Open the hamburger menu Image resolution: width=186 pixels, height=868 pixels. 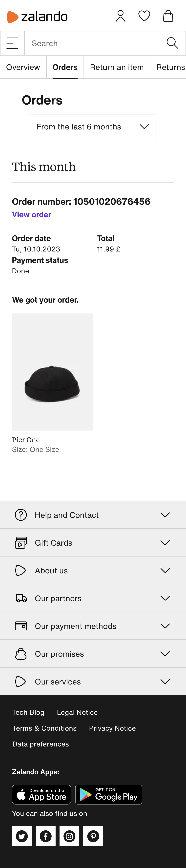(x=12, y=43)
